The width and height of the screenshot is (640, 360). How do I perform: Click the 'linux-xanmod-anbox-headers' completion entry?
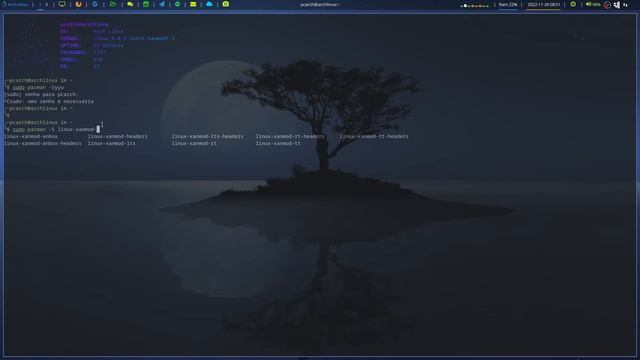pyautogui.click(x=43, y=143)
